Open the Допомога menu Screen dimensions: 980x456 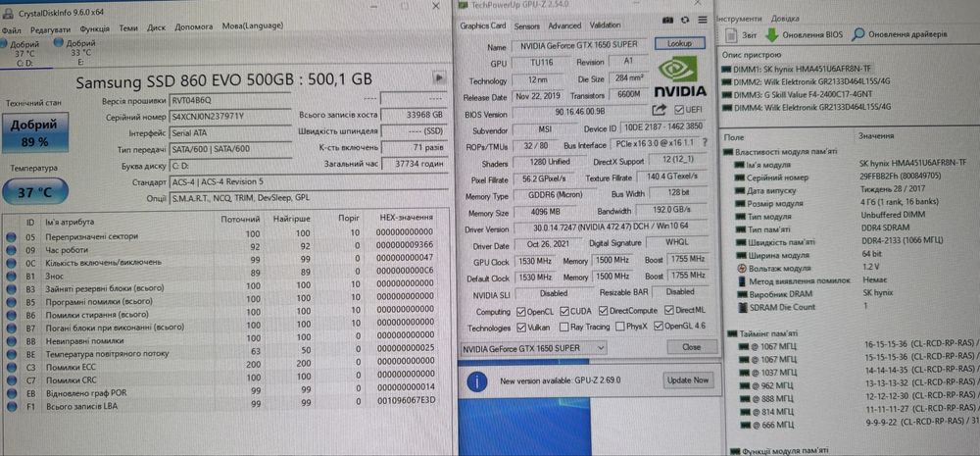coord(194,26)
